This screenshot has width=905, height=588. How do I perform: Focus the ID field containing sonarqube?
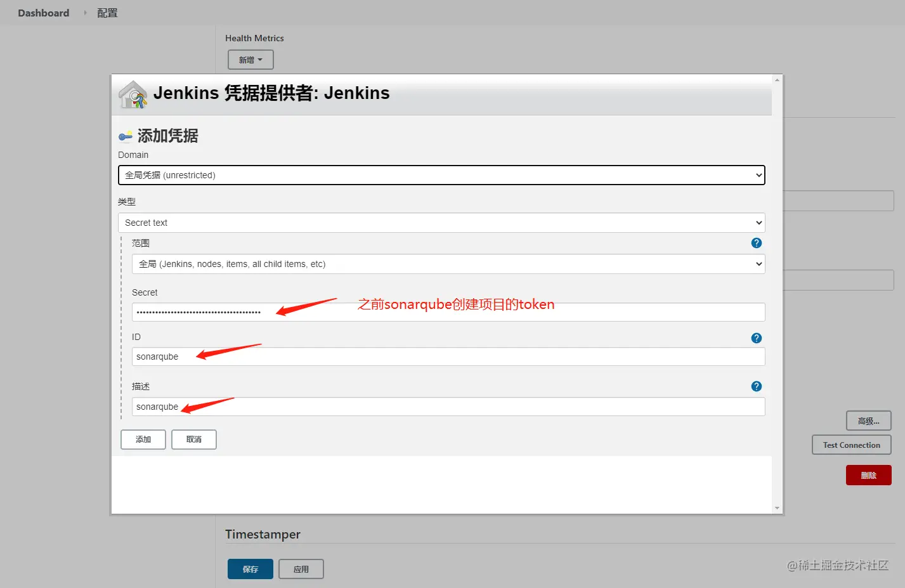[448, 356]
